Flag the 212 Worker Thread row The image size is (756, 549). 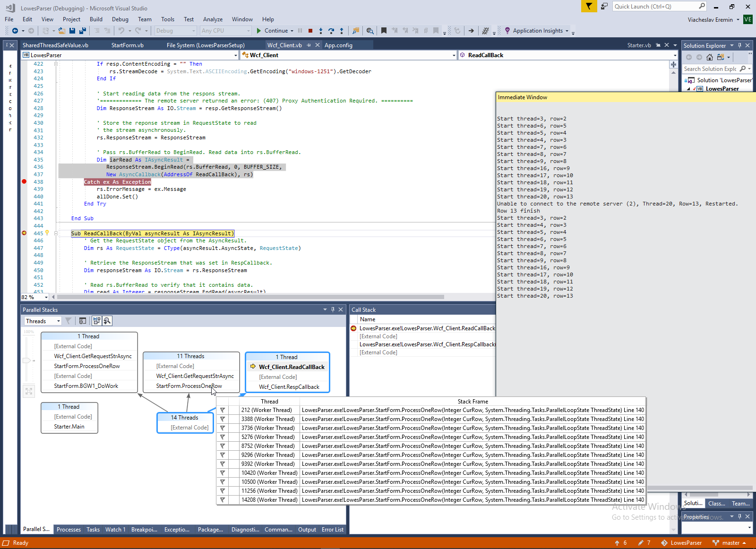pos(223,410)
